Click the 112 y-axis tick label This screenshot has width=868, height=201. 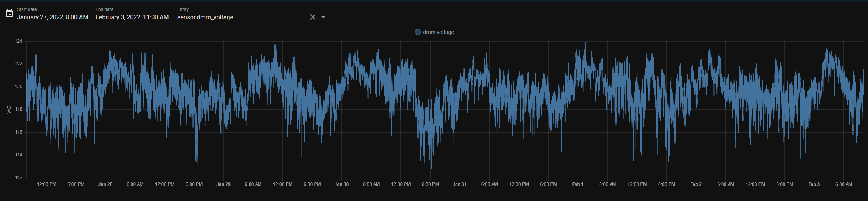19,178
